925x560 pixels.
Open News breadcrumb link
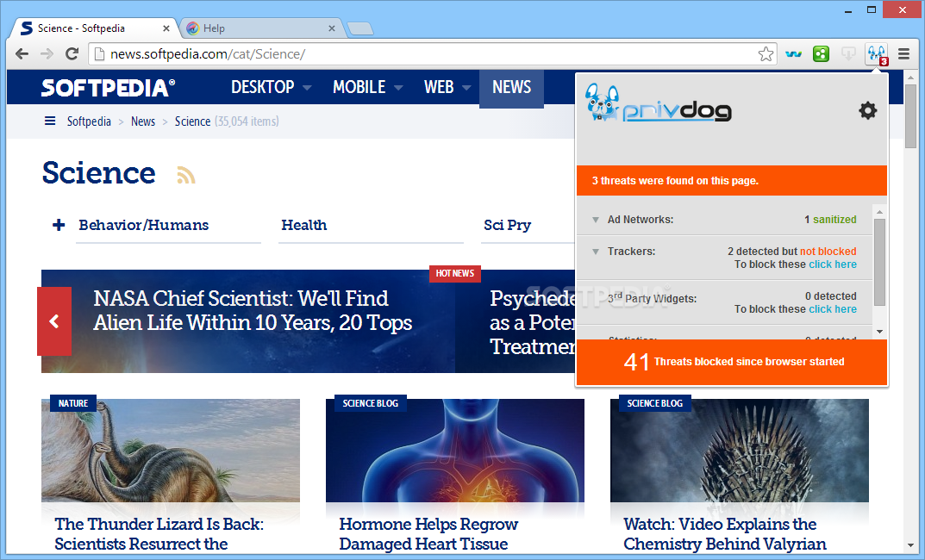click(143, 121)
